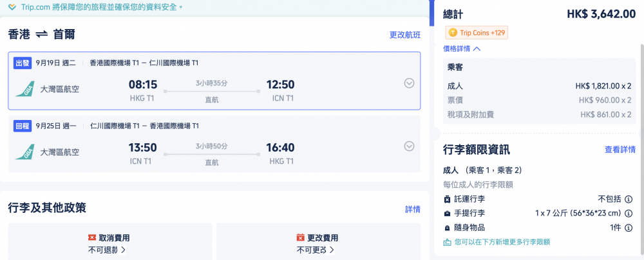Click the GBA airline logo on departure flight
The height and width of the screenshot is (260, 644).
(25, 89)
